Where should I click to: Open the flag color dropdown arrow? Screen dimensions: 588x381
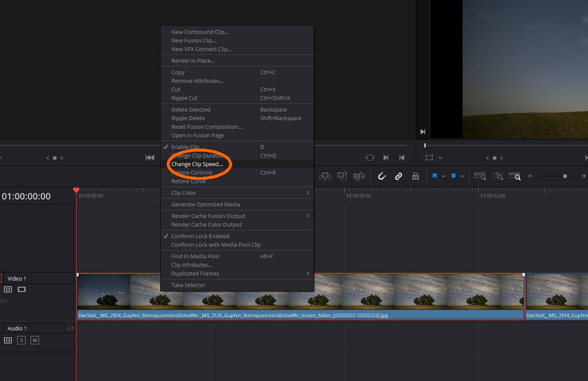[443, 176]
